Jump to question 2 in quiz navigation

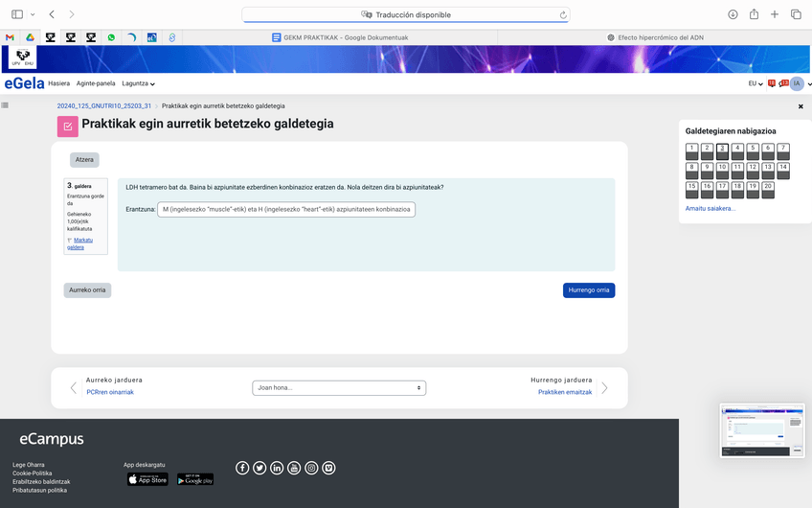click(707, 151)
